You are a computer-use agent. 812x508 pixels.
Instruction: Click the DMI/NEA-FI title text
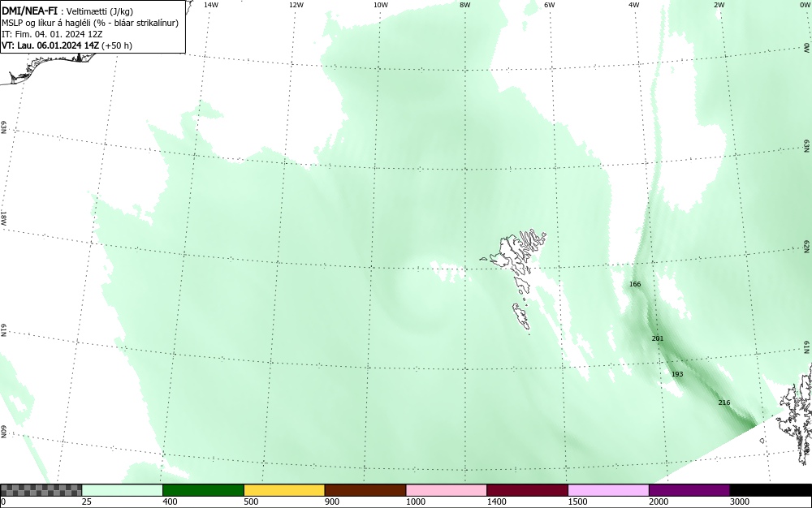click(x=29, y=11)
